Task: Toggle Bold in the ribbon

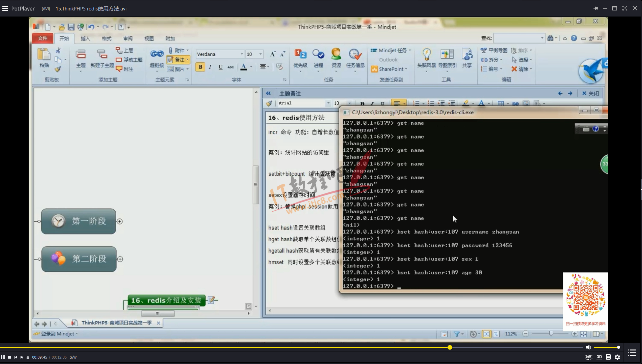Action: click(200, 67)
